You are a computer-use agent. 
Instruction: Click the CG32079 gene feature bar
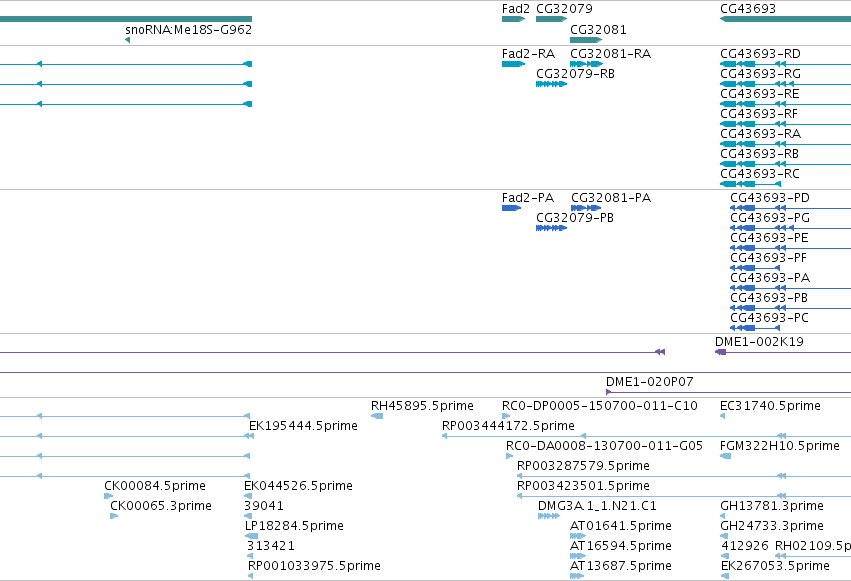point(551,19)
